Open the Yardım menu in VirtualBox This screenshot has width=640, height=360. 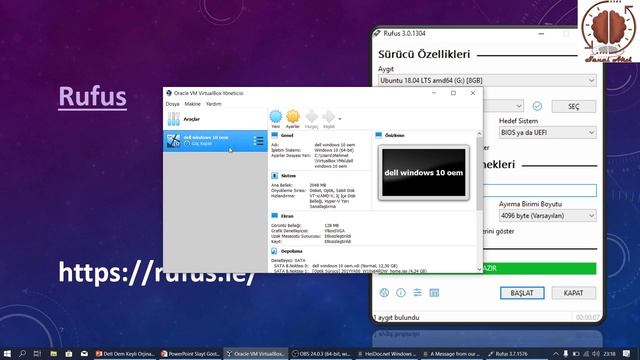pos(213,104)
